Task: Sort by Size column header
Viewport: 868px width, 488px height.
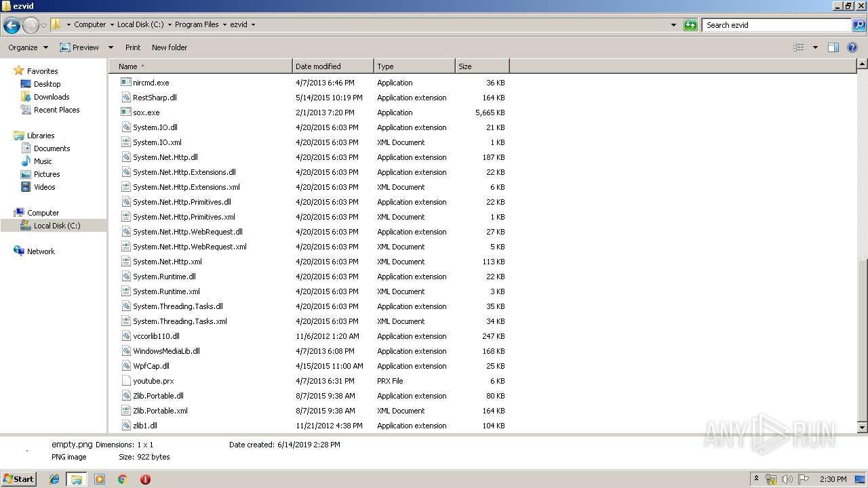Action: [x=482, y=66]
